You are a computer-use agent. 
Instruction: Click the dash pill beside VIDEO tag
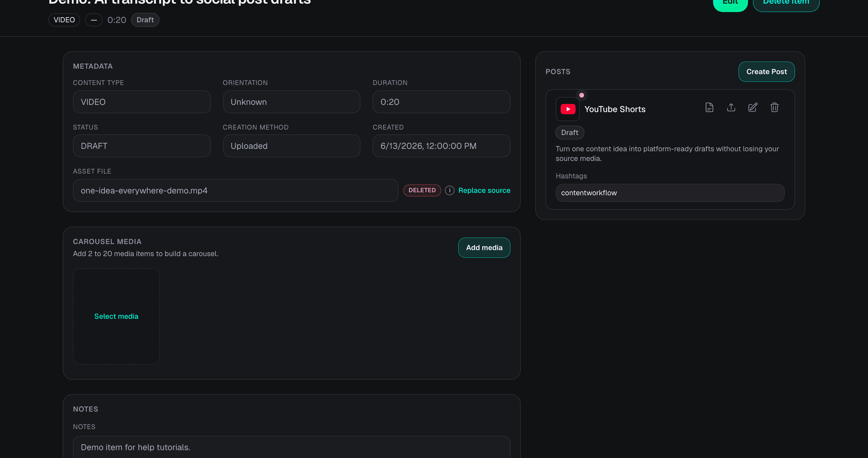coord(94,20)
